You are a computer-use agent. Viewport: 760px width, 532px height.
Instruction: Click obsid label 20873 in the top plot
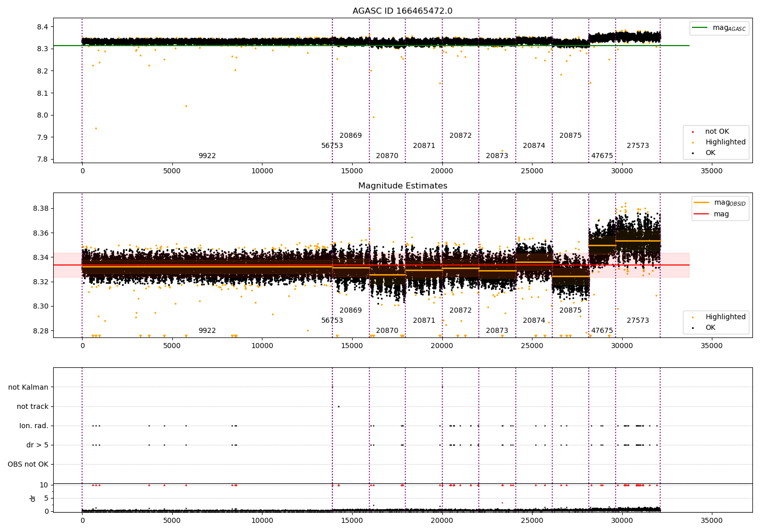pyautogui.click(x=497, y=156)
